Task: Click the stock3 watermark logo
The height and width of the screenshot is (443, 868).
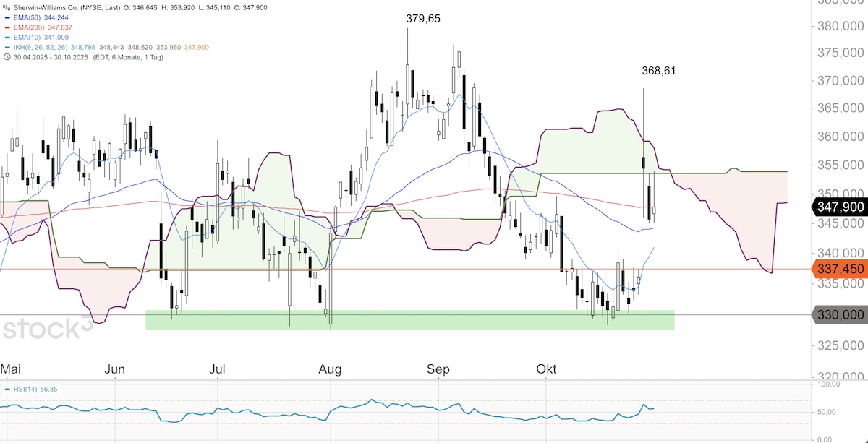Action: click(51, 329)
